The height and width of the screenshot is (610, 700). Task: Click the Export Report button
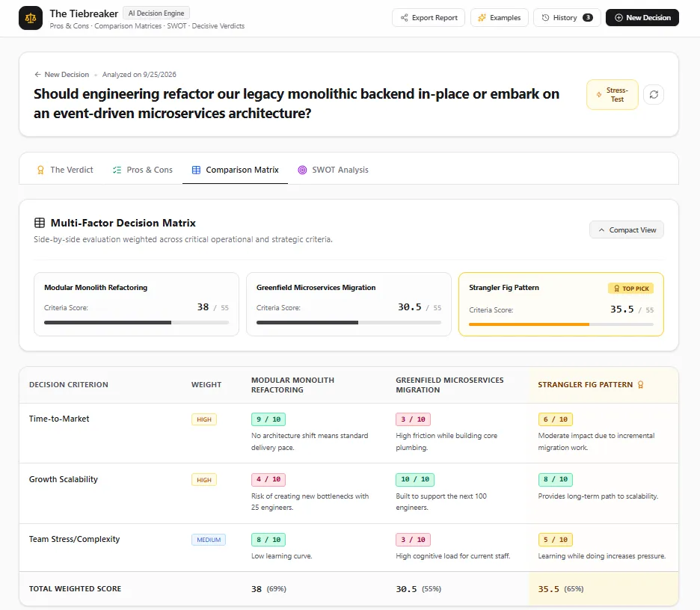coord(429,18)
